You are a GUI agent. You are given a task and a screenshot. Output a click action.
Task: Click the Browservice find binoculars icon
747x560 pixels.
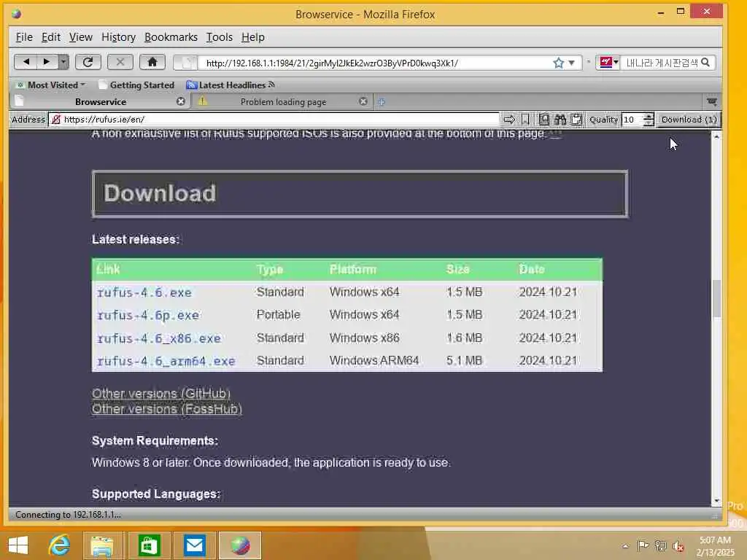click(560, 119)
